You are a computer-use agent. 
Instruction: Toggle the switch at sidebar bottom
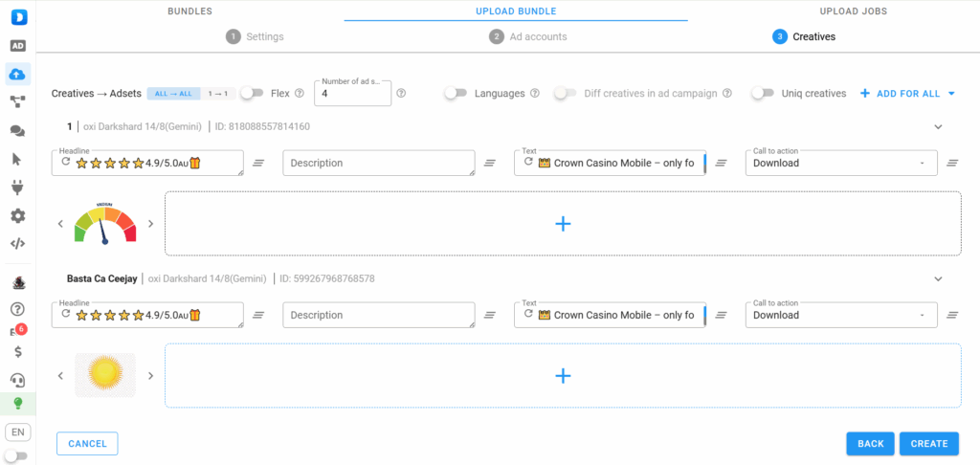15,456
